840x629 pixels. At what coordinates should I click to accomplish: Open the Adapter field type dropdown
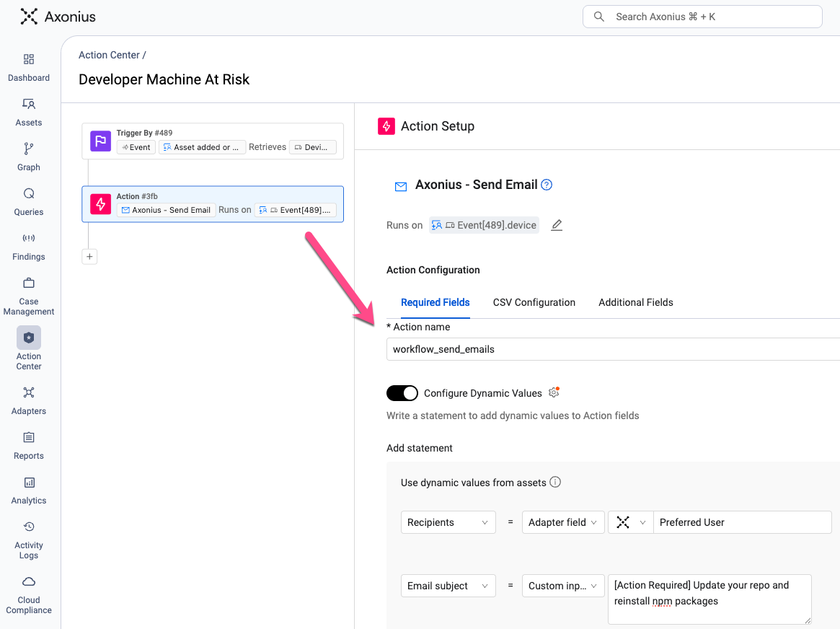click(563, 522)
